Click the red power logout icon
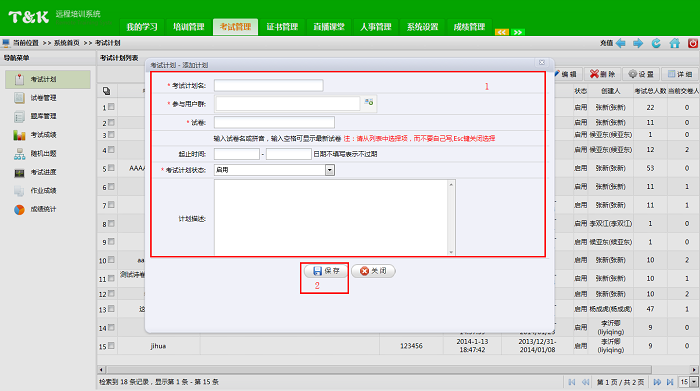Viewport: 700px width, 391px height. (693, 43)
